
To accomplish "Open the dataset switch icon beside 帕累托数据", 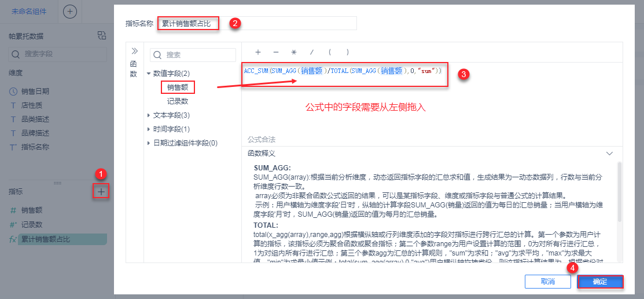I will click(x=101, y=35).
